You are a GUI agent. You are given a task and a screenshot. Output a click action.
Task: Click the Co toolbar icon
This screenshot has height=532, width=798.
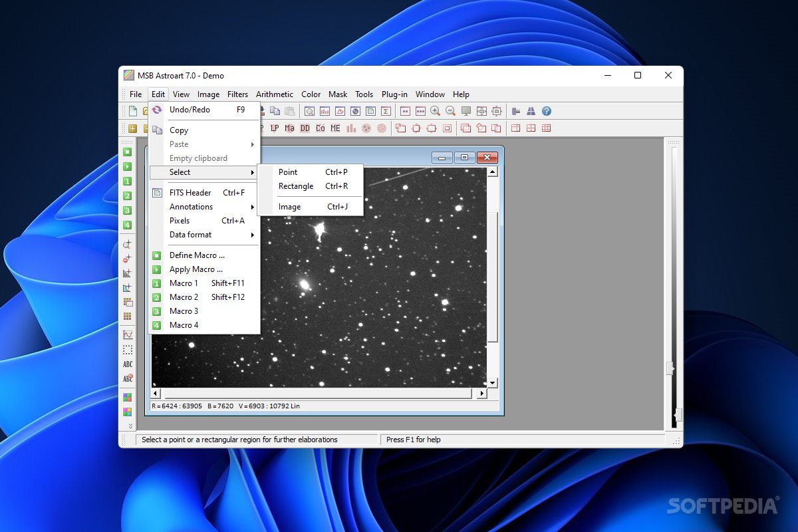(x=321, y=128)
